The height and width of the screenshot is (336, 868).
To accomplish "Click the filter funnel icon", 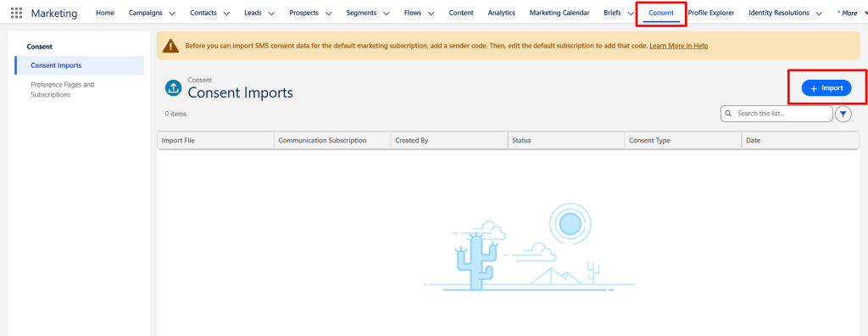I will pyautogui.click(x=843, y=114).
